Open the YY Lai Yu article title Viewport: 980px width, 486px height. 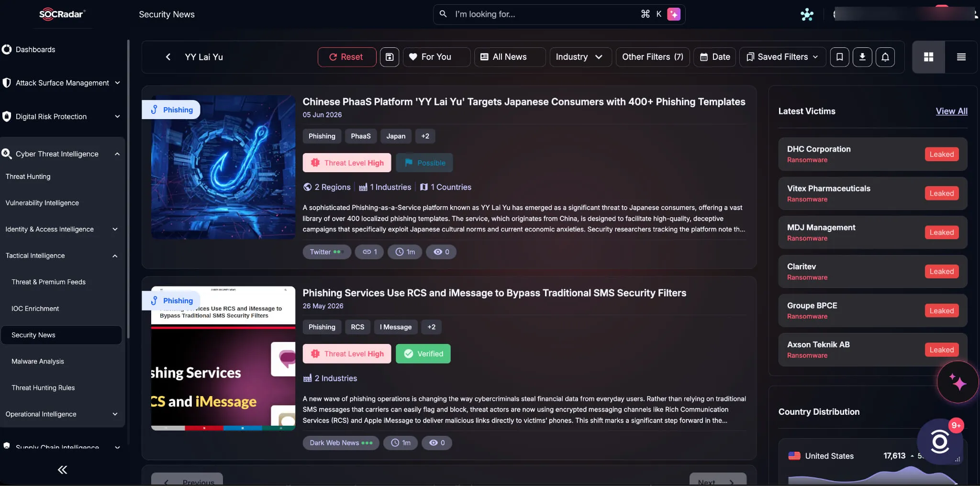point(524,102)
